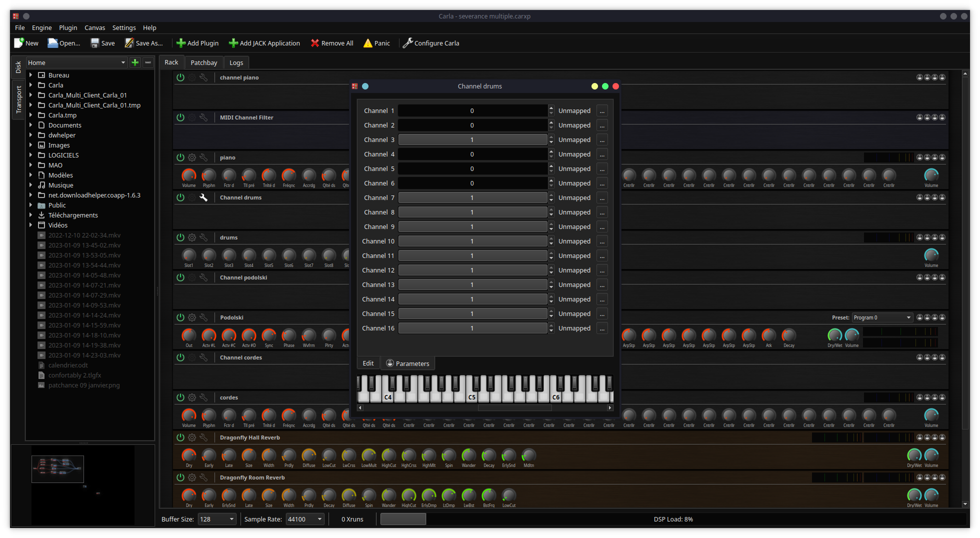Viewport: 980px width, 538px height.
Task: Toggle the Podolski plugin power switch
Action: 180,317
